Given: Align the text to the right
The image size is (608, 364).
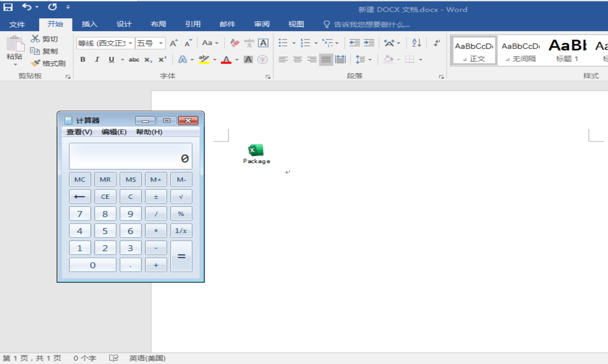Looking at the screenshot, I should 312,59.
